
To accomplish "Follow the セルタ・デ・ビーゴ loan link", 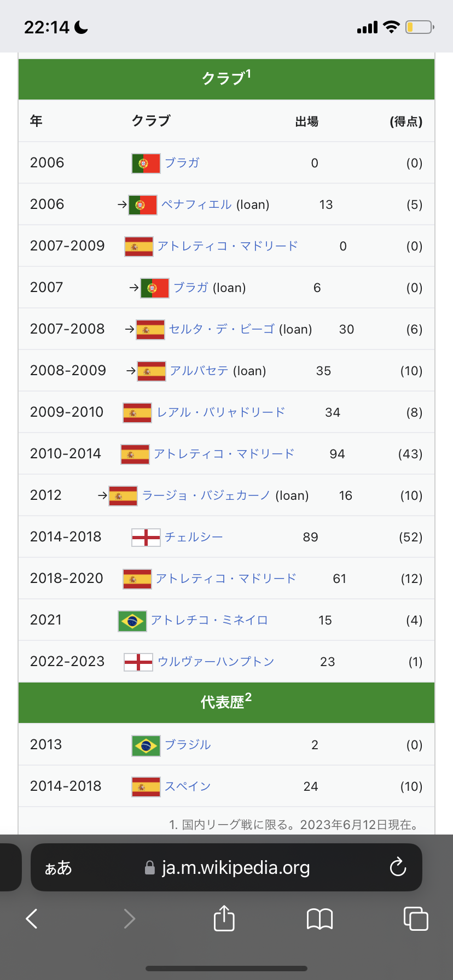I will [222, 329].
